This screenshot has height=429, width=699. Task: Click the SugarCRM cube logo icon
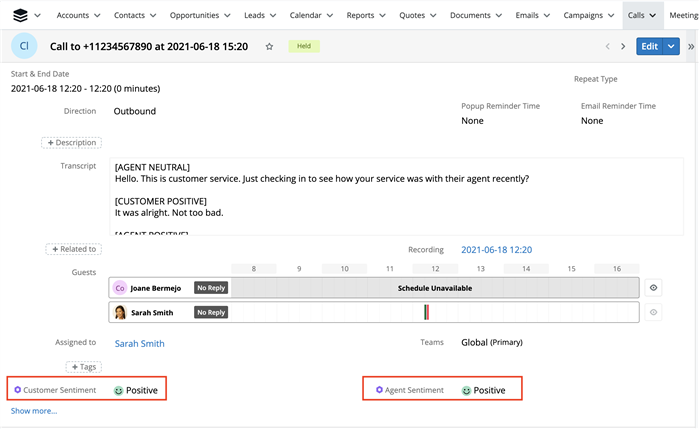point(20,16)
